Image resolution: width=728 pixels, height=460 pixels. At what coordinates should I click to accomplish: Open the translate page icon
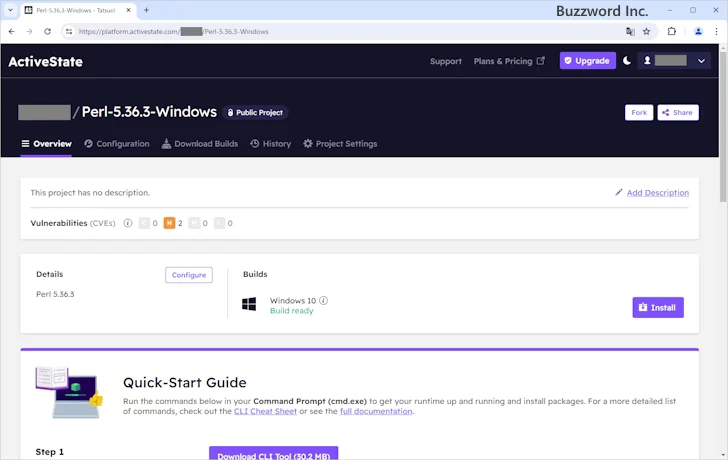click(630, 32)
